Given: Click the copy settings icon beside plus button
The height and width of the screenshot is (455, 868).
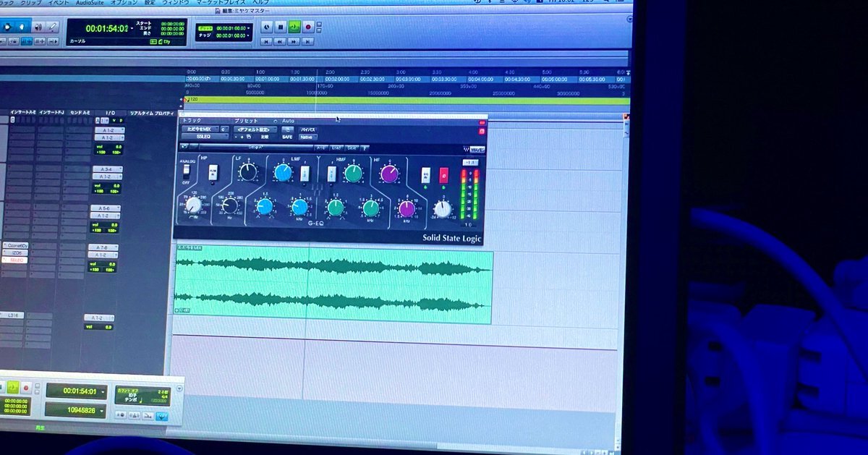Looking at the screenshot, I should click(x=250, y=137).
